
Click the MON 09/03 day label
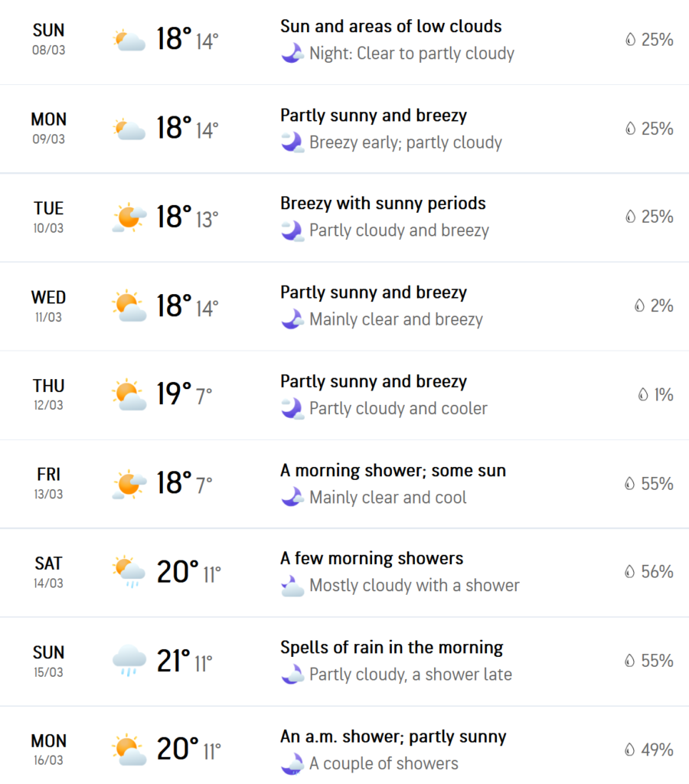click(x=48, y=128)
